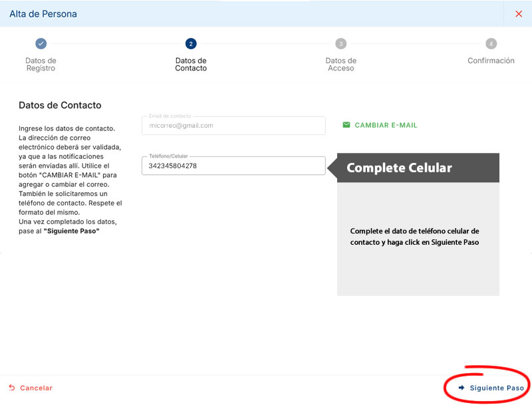The width and height of the screenshot is (532, 409).
Task: Open the Confirmación step label
Action: 491,61
